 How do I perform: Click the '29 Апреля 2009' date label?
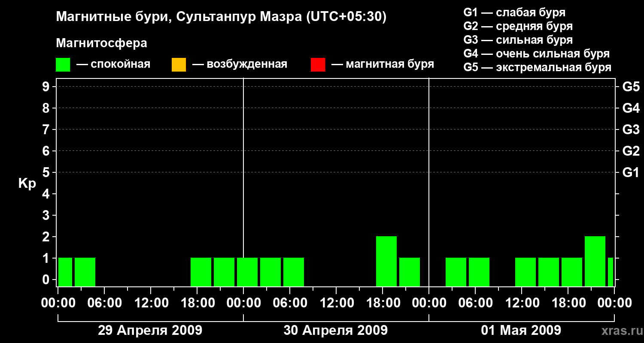150,331
